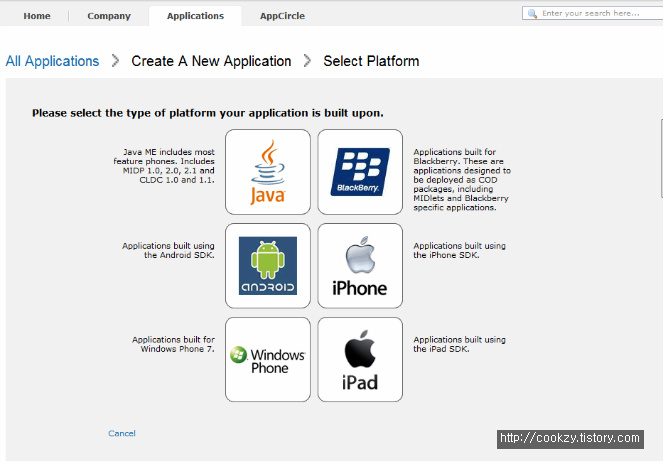The image size is (663, 464).
Task: Pick the Android platform tile
Action: (x=268, y=266)
